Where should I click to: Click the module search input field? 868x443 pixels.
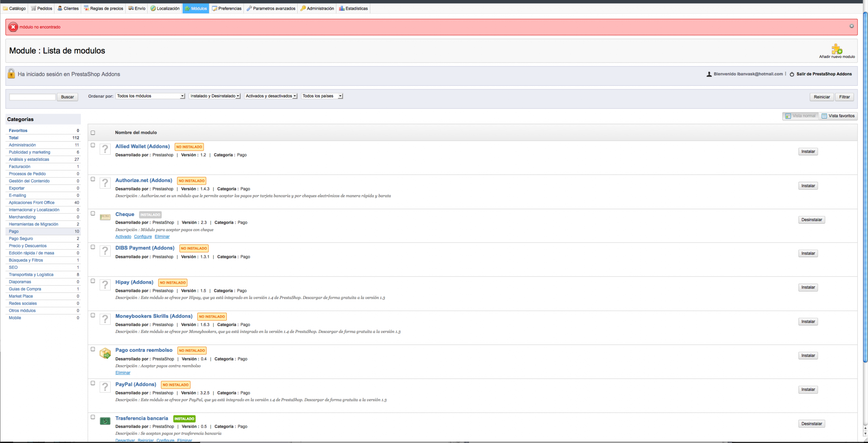[x=32, y=97]
